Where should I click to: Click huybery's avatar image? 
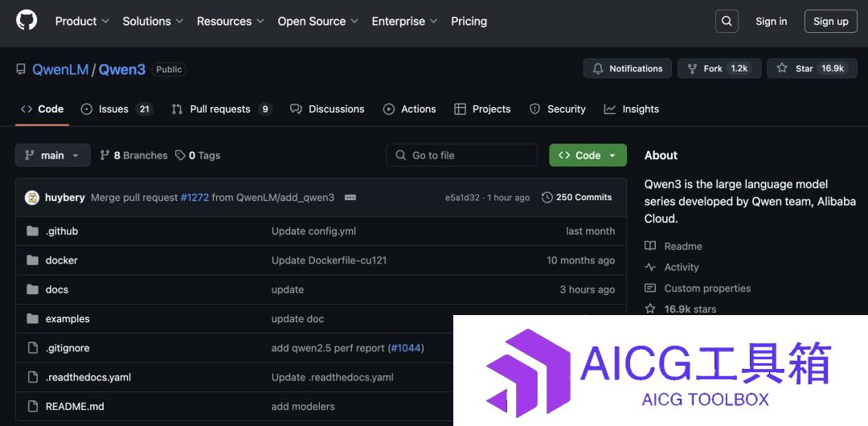point(32,198)
